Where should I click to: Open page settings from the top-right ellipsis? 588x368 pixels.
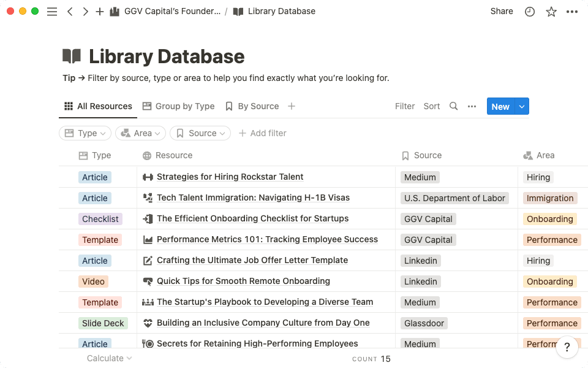coord(572,11)
